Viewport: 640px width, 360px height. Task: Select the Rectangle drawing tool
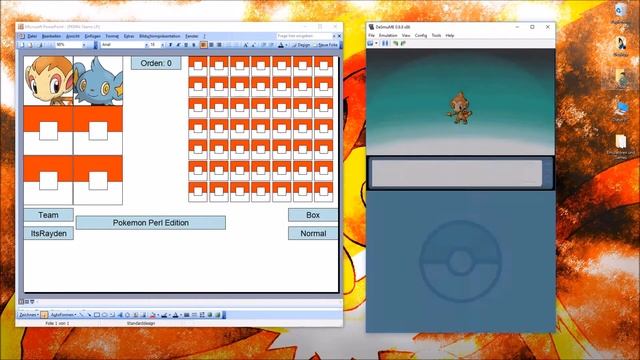tap(97, 315)
